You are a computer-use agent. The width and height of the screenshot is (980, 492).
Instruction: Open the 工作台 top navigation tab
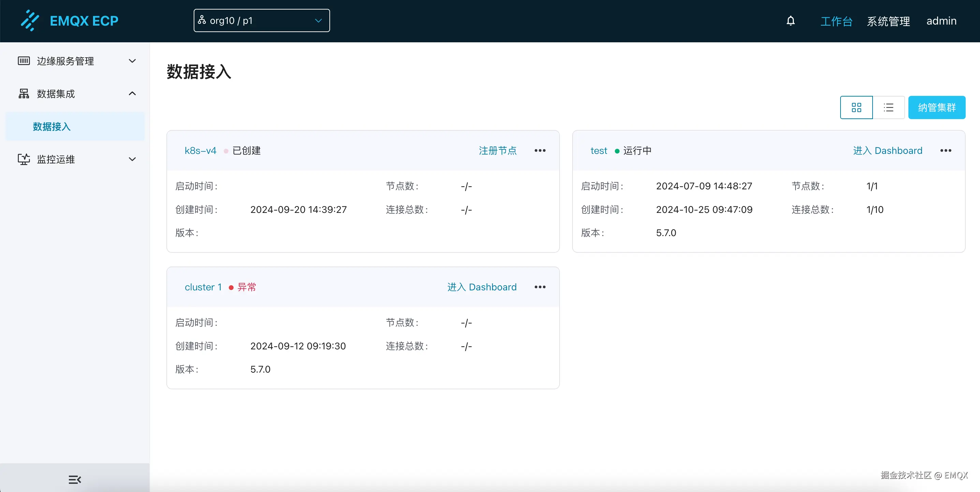[x=836, y=21]
